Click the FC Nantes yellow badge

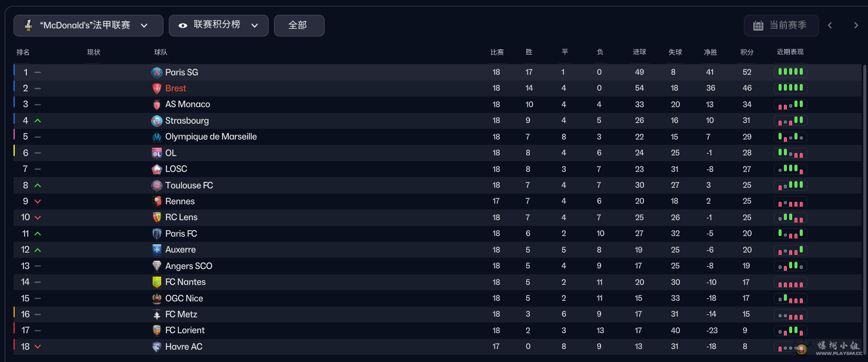click(156, 282)
